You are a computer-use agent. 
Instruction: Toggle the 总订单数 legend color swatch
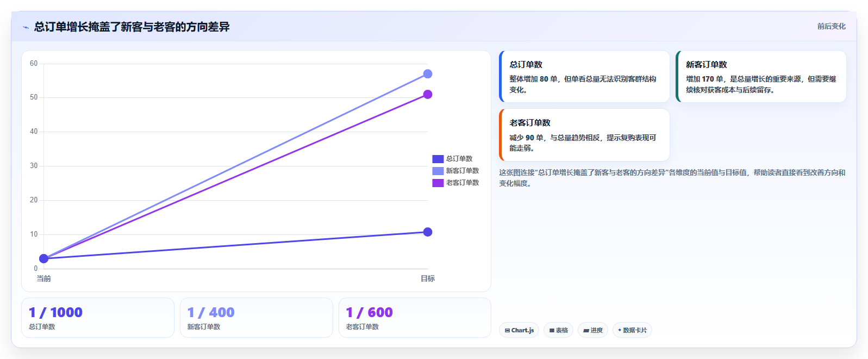(438, 159)
